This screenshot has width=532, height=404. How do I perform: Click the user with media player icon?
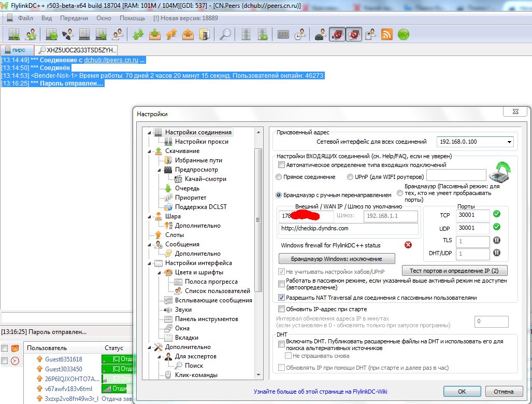pyautogui.click(x=370, y=34)
